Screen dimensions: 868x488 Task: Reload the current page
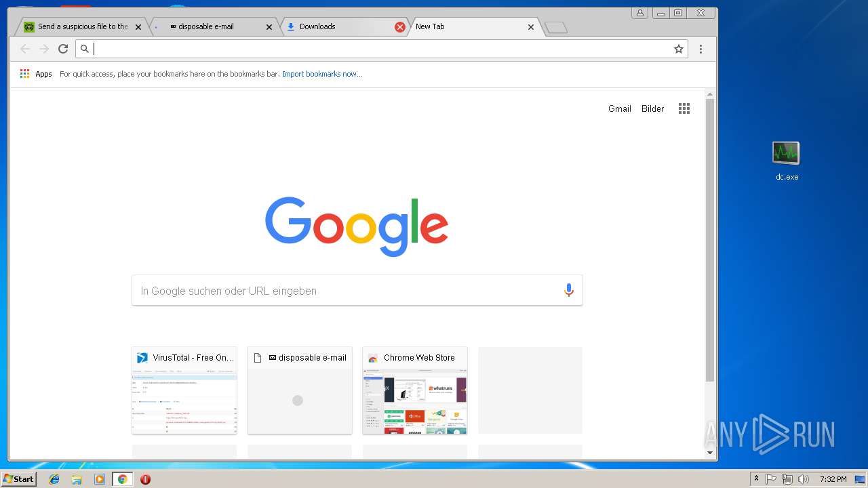point(63,49)
